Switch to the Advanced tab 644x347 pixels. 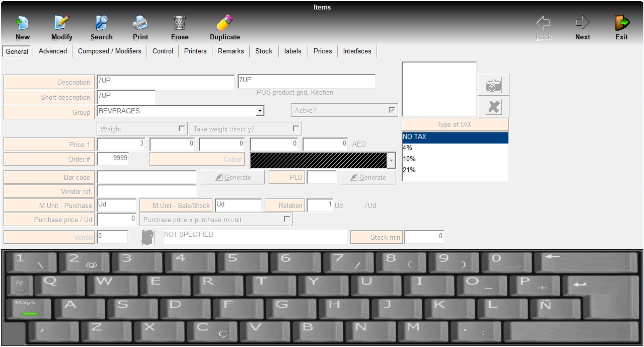pyautogui.click(x=53, y=51)
